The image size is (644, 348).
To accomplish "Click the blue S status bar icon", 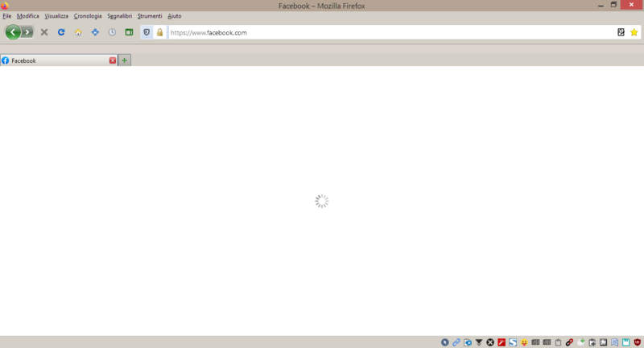I will [513, 342].
